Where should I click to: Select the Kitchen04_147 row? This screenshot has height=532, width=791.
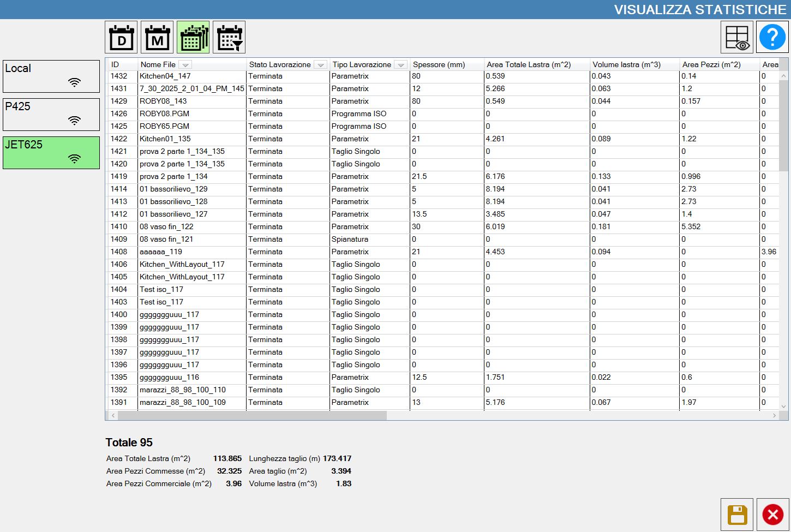click(x=442, y=76)
